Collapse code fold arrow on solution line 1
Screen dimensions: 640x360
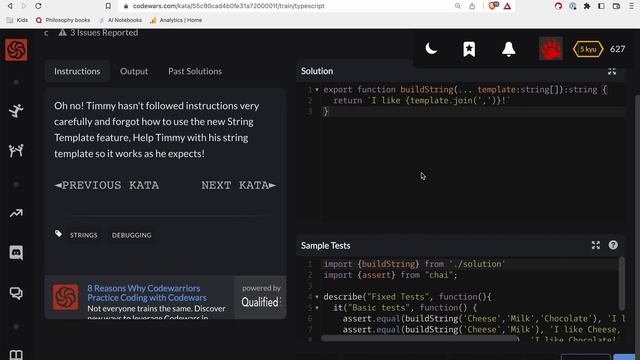point(317,89)
